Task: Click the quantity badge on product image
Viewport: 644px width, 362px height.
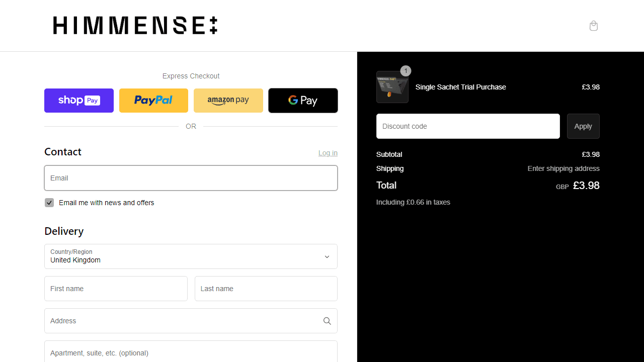Action: (x=406, y=71)
